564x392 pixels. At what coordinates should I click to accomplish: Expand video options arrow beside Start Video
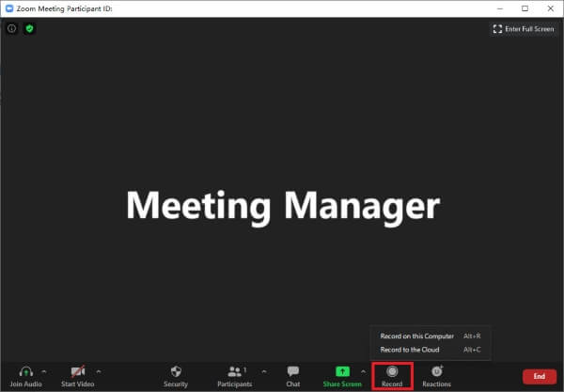click(x=99, y=370)
